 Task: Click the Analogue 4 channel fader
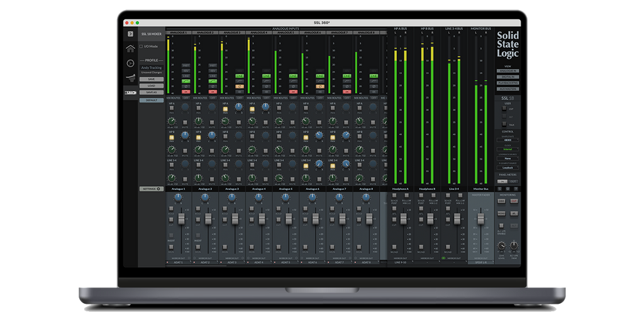[x=262, y=219]
